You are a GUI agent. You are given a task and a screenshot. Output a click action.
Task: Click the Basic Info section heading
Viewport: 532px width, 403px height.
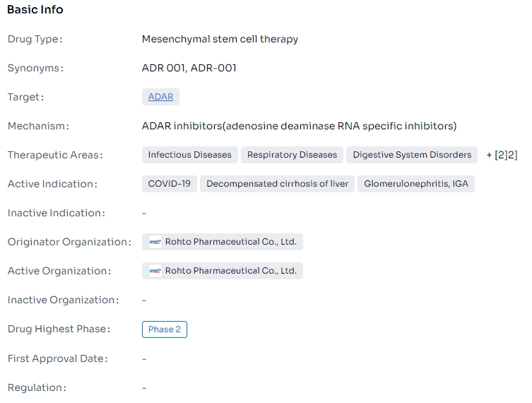click(x=35, y=10)
